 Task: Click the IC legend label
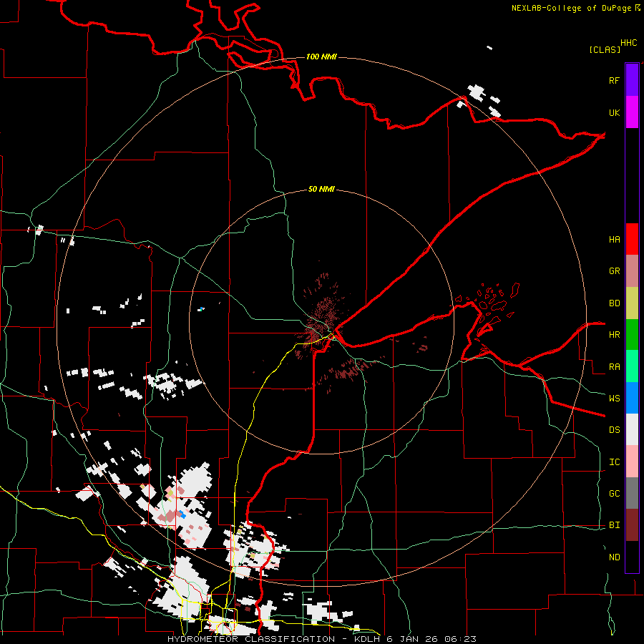[614, 462]
